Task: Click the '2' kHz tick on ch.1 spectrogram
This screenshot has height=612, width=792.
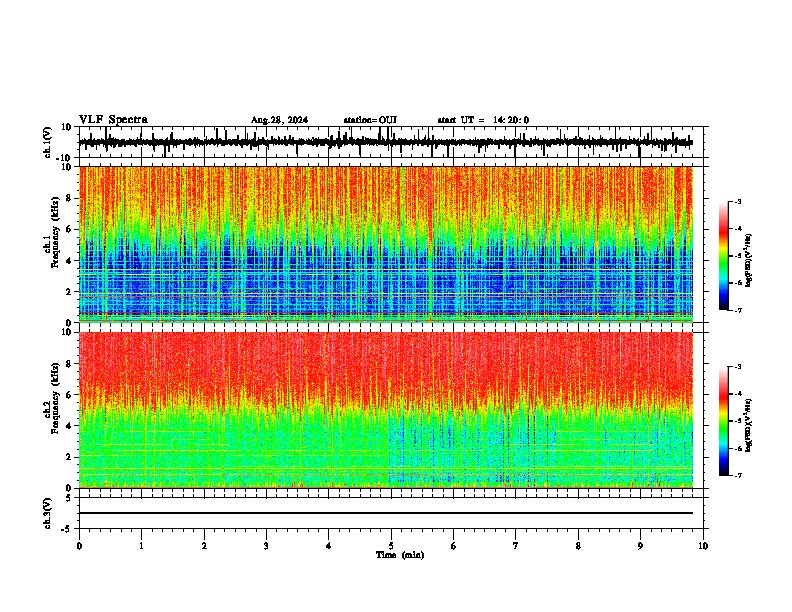Action: pos(70,291)
